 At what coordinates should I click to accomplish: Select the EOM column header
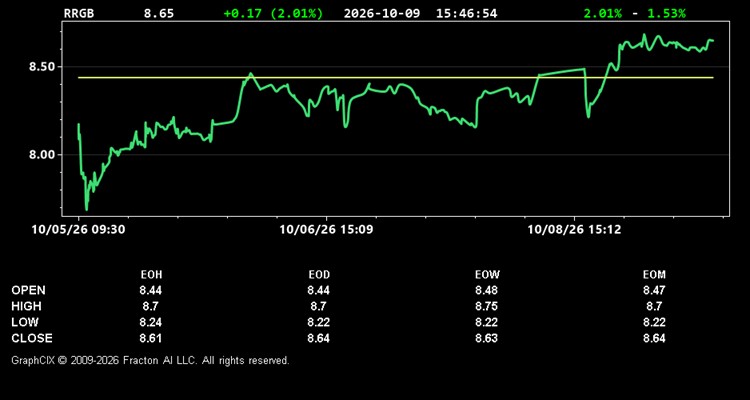654,275
